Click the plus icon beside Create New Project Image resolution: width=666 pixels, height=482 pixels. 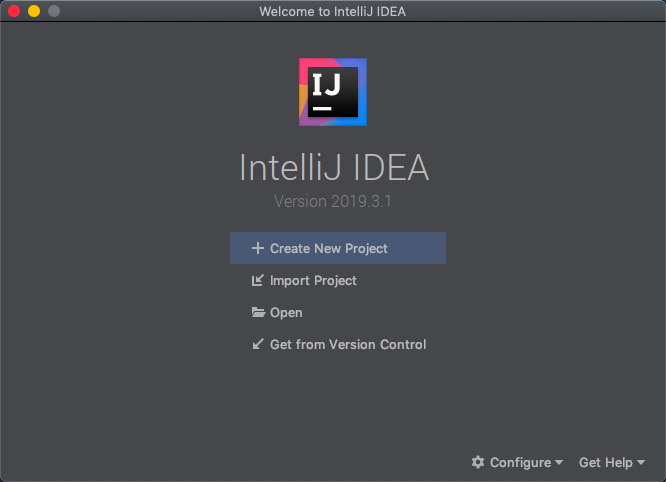(x=258, y=248)
